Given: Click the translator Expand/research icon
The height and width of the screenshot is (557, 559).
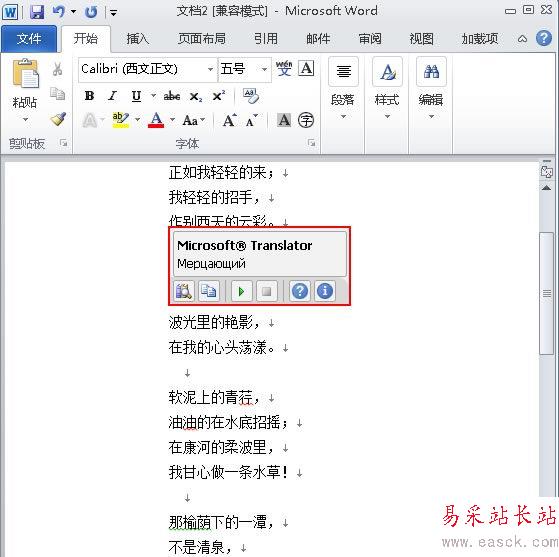Looking at the screenshot, I should point(184,291).
